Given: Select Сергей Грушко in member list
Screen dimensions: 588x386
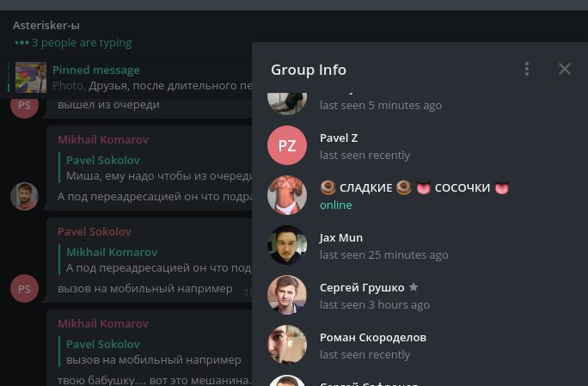Looking at the screenshot, I should tap(420, 295).
